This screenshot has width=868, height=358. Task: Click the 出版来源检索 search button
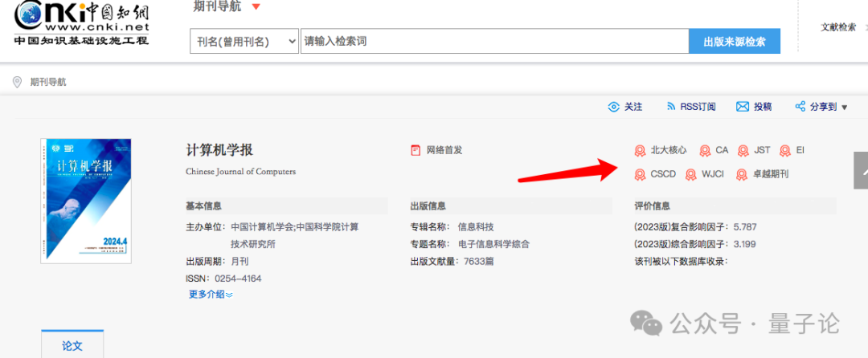point(734,42)
